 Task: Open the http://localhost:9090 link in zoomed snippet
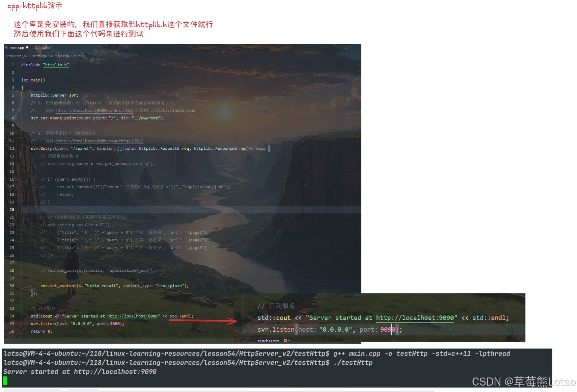tap(415, 318)
